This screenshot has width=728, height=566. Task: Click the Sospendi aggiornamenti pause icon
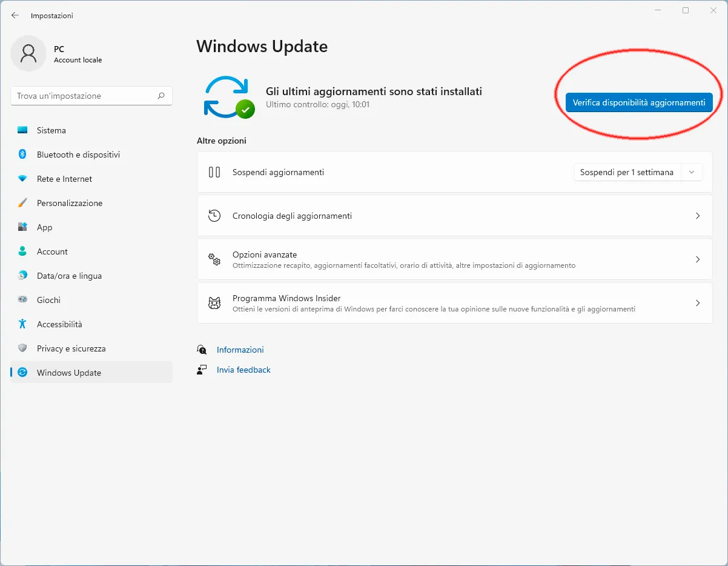pos(214,172)
